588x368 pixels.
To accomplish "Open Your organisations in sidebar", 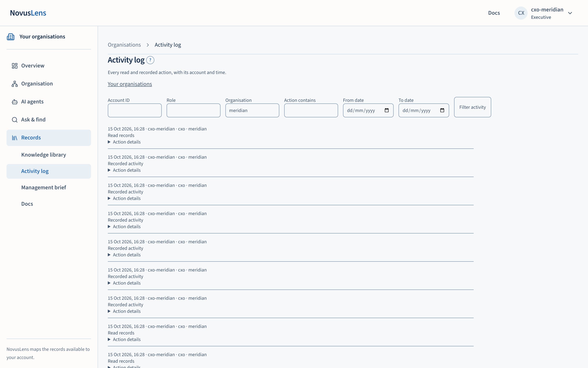I will [x=42, y=37].
